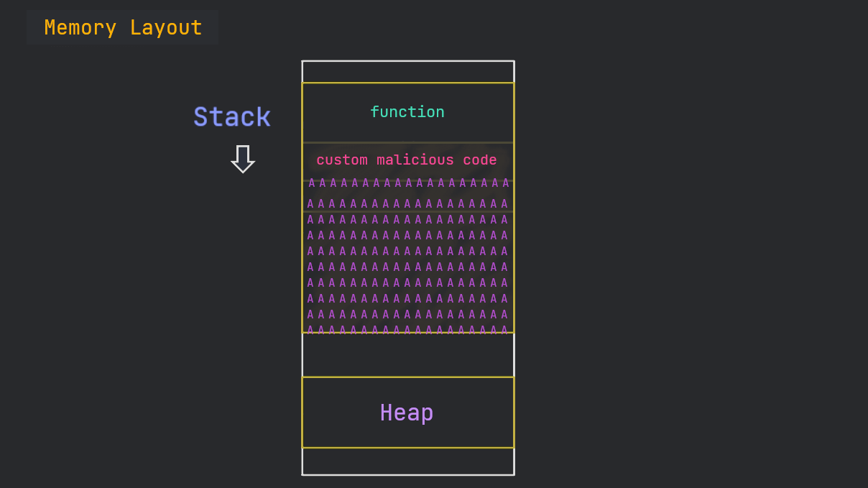This screenshot has height=488, width=868.
Task: Click the down arrow below Stack
Action: click(x=243, y=159)
